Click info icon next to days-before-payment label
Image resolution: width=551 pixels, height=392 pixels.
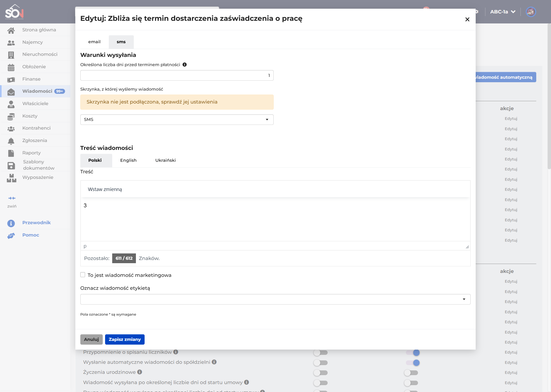coord(185,65)
